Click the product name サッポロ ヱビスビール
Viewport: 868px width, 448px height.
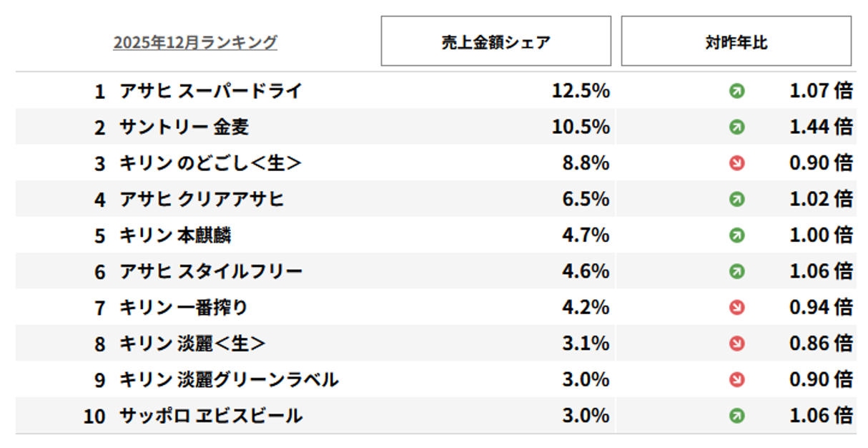(211, 415)
